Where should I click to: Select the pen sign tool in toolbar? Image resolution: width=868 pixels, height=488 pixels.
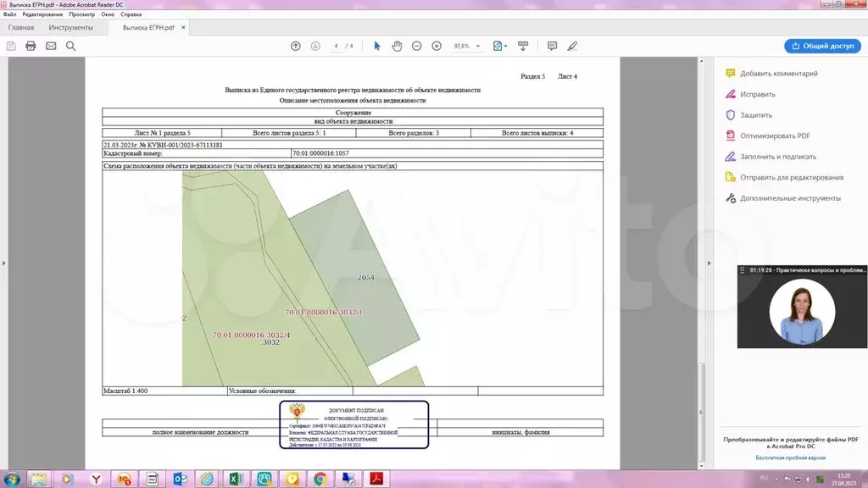point(572,46)
